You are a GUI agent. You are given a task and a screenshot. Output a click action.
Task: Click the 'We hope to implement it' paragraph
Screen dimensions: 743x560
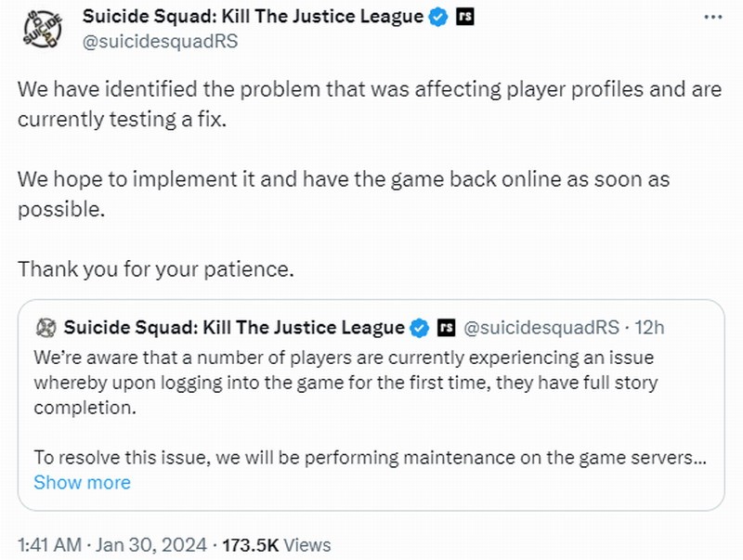[x=344, y=194]
